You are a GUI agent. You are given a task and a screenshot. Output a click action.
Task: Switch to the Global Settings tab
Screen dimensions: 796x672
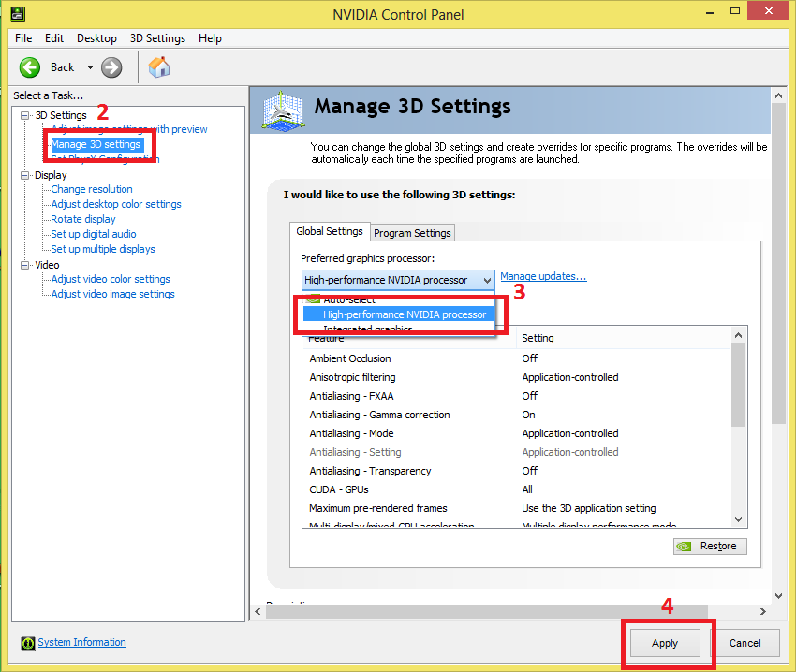[x=330, y=231]
